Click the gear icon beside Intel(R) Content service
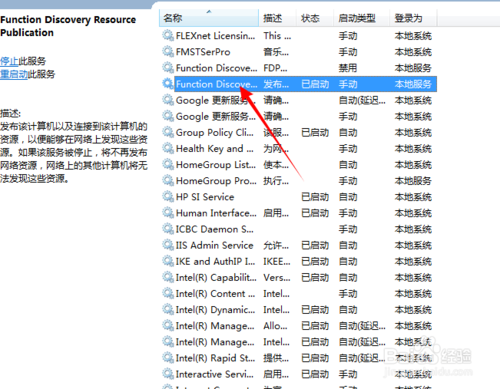The height and width of the screenshot is (389, 500). coord(168,293)
